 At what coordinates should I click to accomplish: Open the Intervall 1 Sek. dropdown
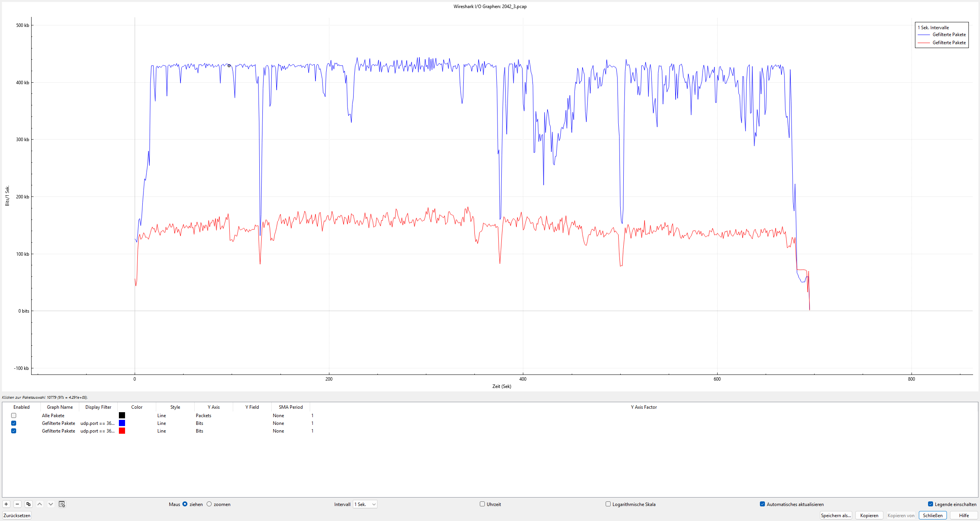pos(365,504)
